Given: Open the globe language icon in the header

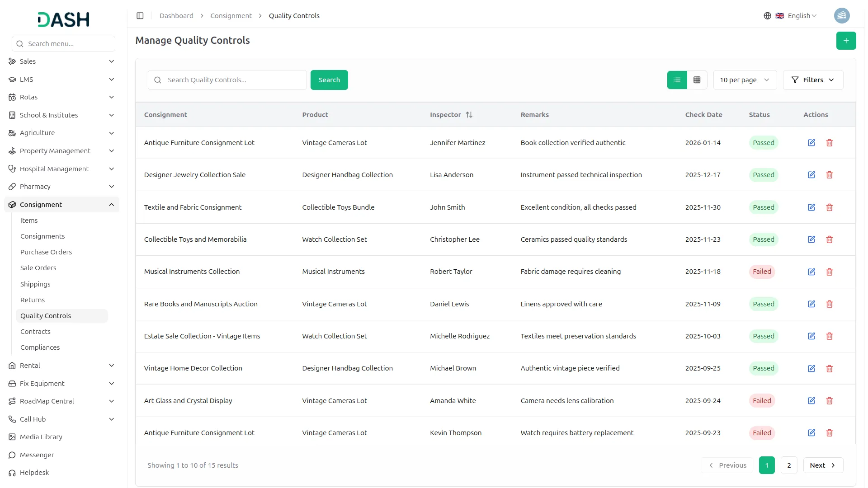Looking at the screenshot, I should pos(767,15).
